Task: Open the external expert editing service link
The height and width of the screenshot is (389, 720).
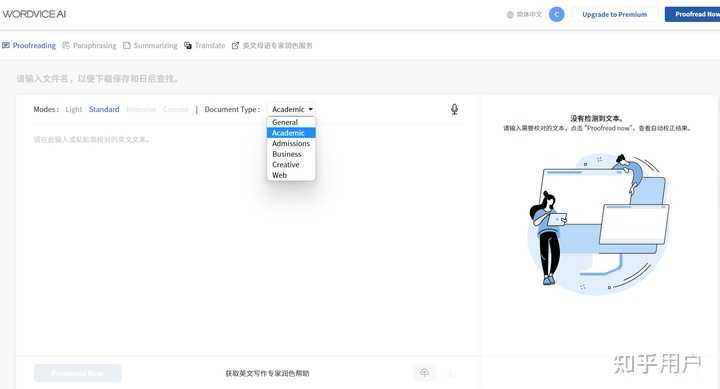Action: pos(272,45)
